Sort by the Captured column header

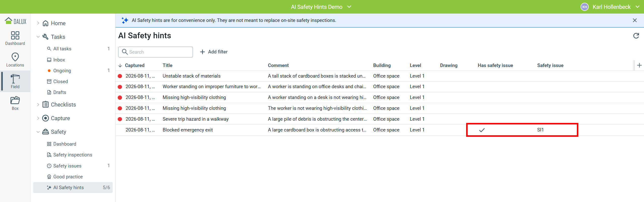click(x=135, y=65)
